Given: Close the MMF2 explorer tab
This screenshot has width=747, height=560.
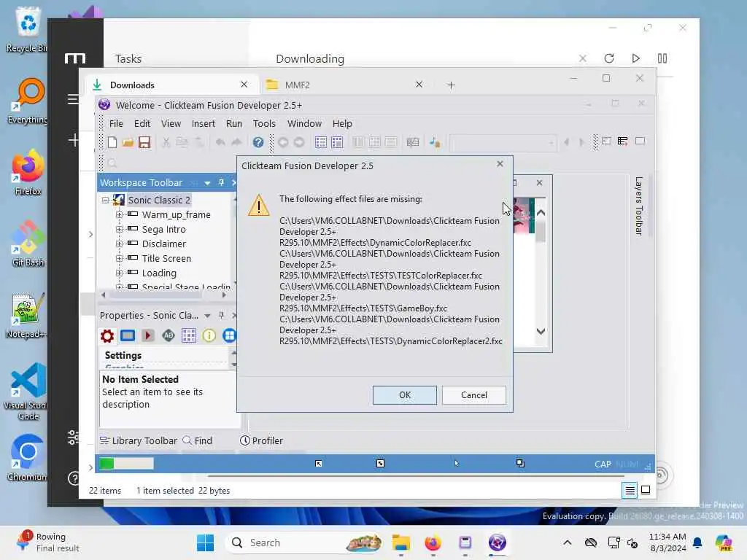Looking at the screenshot, I should click(419, 85).
